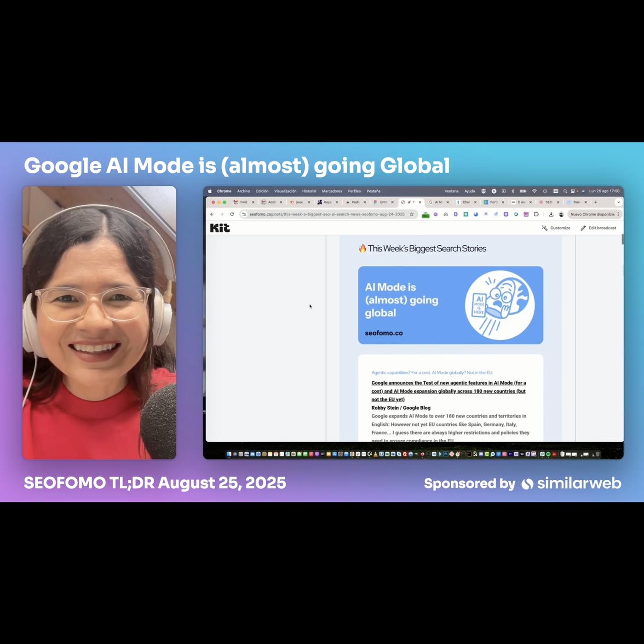Click This Week's Biggest Search Stories heading
This screenshot has width=644, height=644.
click(x=422, y=249)
